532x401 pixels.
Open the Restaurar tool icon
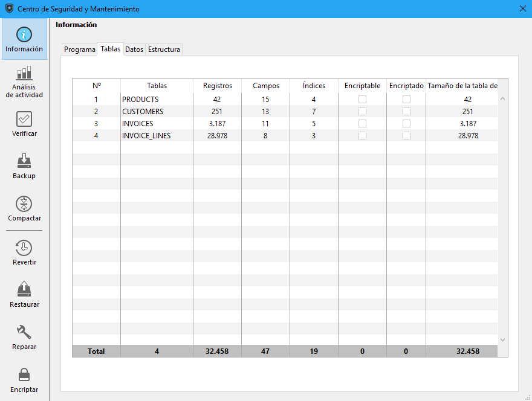click(x=24, y=290)
